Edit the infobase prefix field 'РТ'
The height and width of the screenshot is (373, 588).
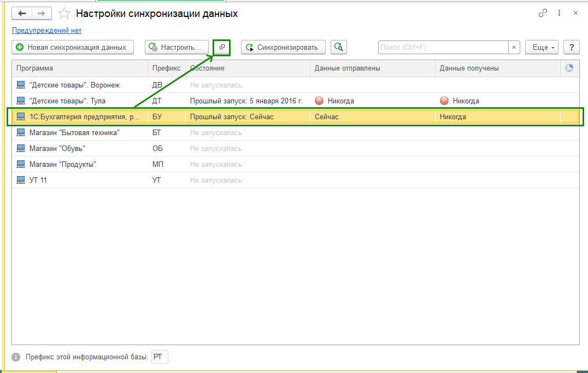point(160,357)
